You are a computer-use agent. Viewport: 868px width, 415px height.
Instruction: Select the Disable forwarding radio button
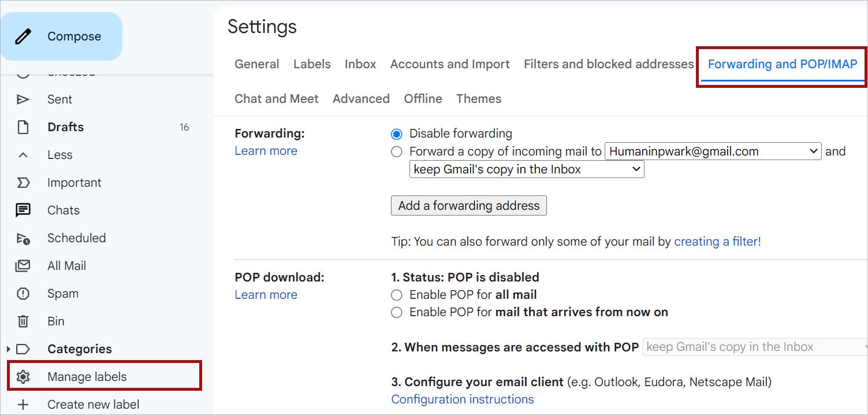pos(397,134)
